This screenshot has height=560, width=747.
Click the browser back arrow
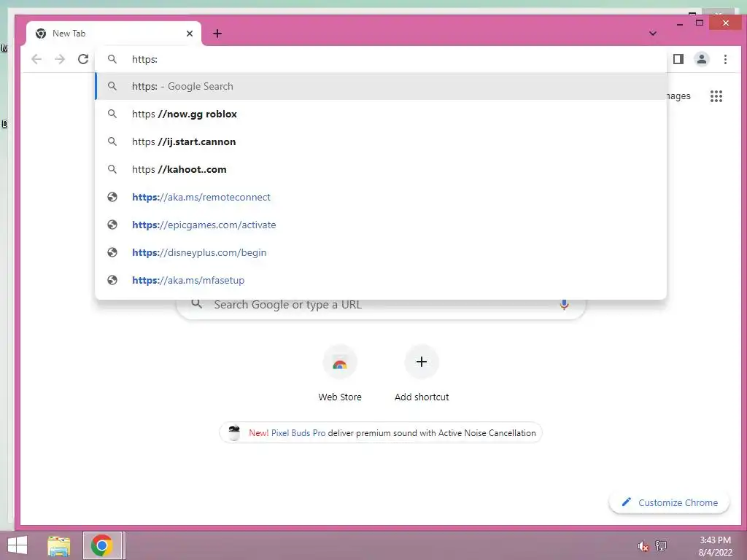(x=36, y=59)
